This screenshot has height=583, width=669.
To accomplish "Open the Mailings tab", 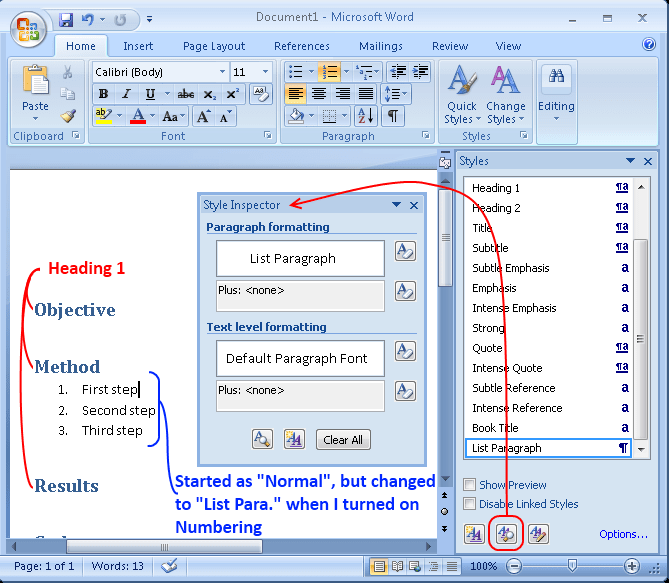I will pyautogui.click(x=381, y=46).
